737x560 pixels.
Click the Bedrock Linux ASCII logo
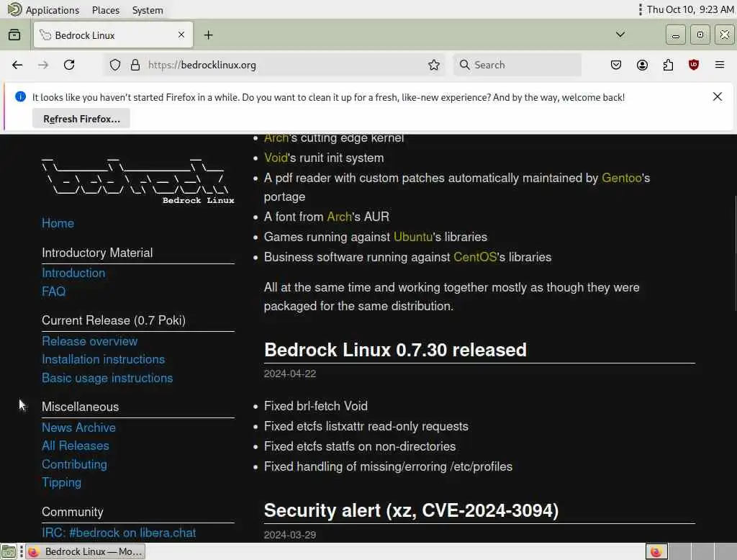click(137, 181)
